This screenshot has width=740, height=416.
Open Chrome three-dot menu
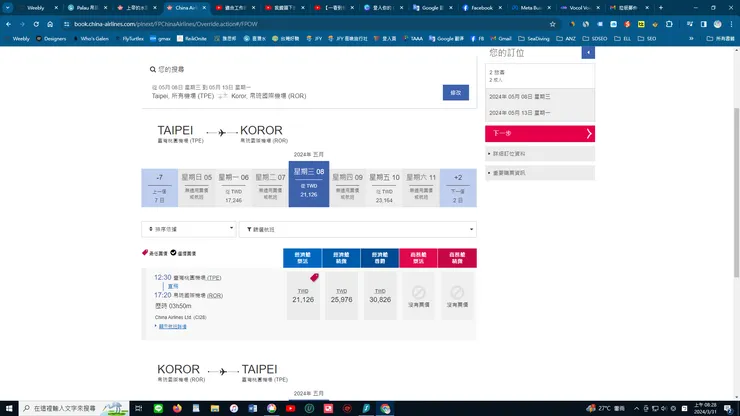(x=732, y=24)
